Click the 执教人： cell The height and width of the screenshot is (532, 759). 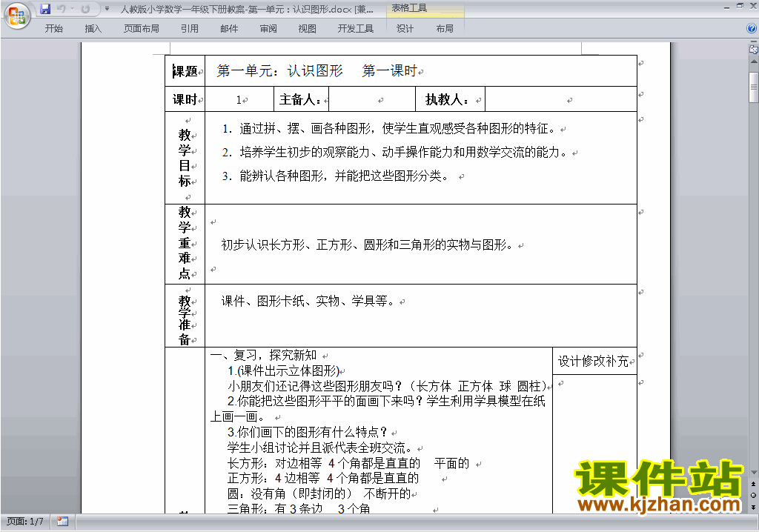[450, 99]
